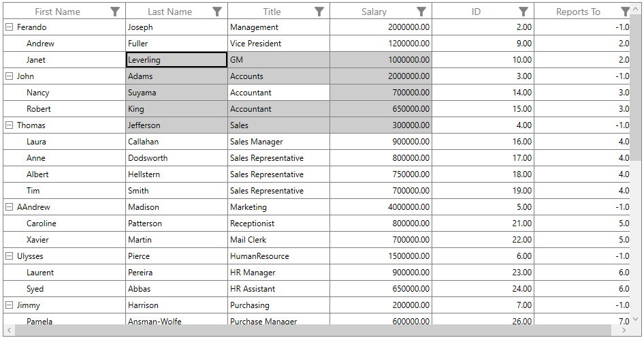Click the 1200000.00 salary cell
Screen dimensions: 644x338
tap(381, 43)
